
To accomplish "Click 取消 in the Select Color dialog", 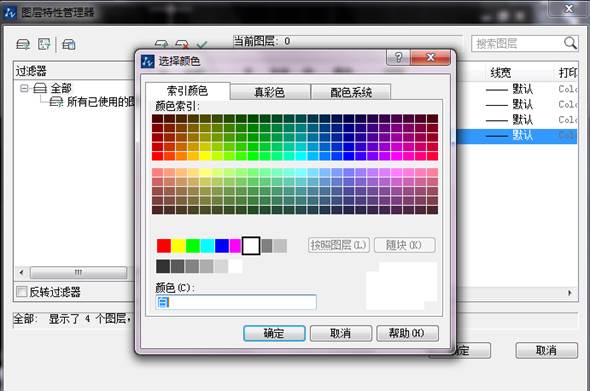I will pos(341,333).
